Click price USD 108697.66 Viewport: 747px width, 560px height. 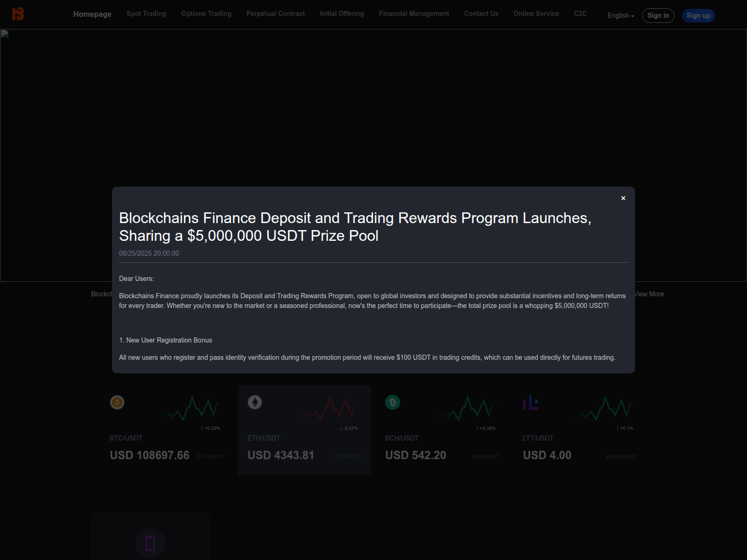pos(150,455)
